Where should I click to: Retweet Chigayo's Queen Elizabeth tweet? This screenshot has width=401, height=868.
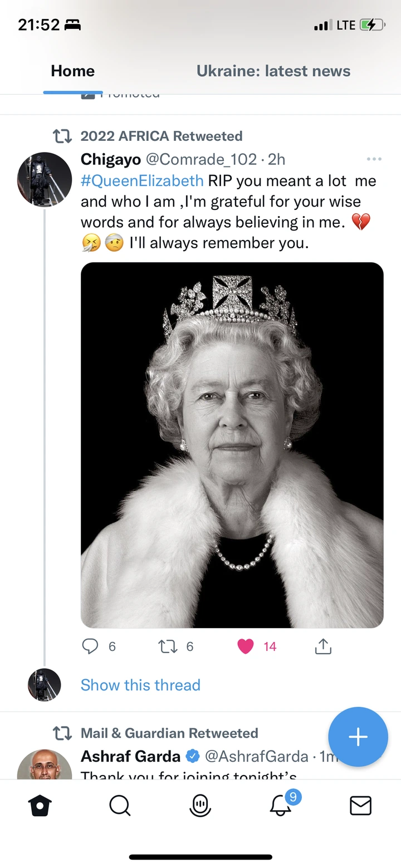click(167, 646)
